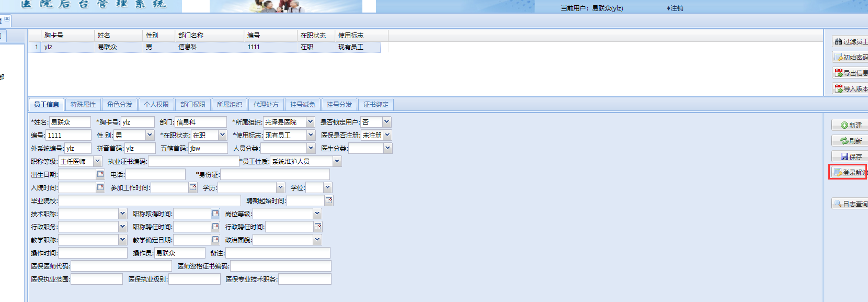Expand the 是否锁定用户 dropdown
The height and width of the screenshot is (302, 868).
(386, 122)
